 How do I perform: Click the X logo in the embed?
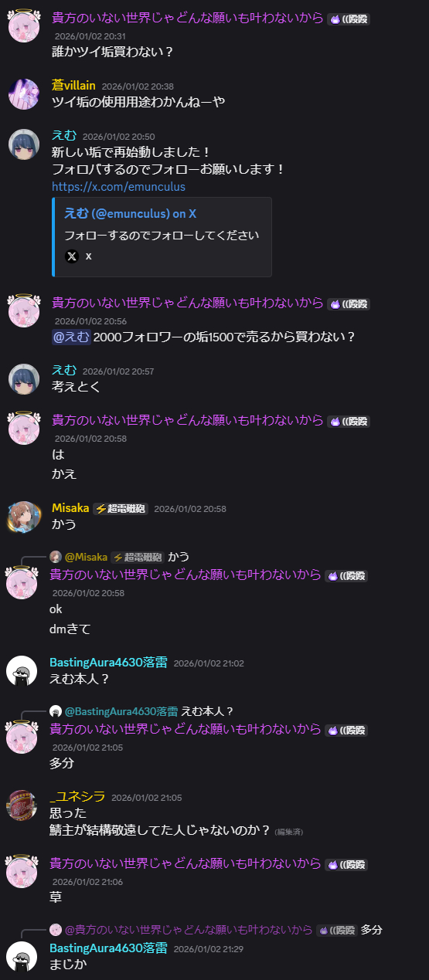72,256
